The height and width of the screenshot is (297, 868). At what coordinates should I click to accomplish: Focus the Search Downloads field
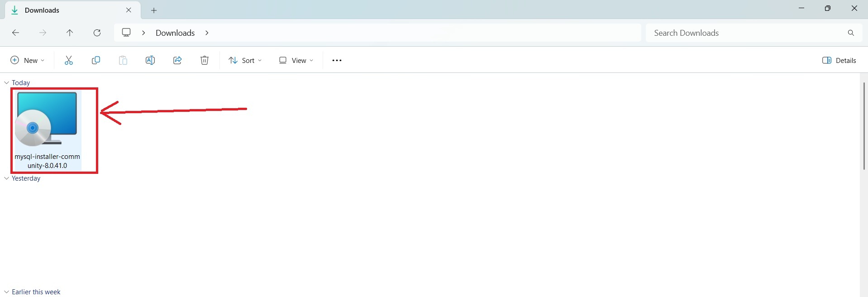(754, 33)
